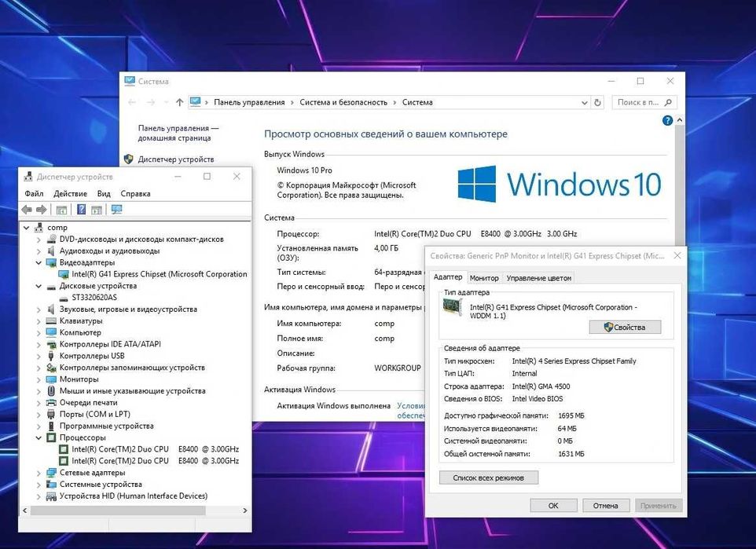The image size is (756, 549).
Task: Collapse the comp root node
Action: pos(27,228)
